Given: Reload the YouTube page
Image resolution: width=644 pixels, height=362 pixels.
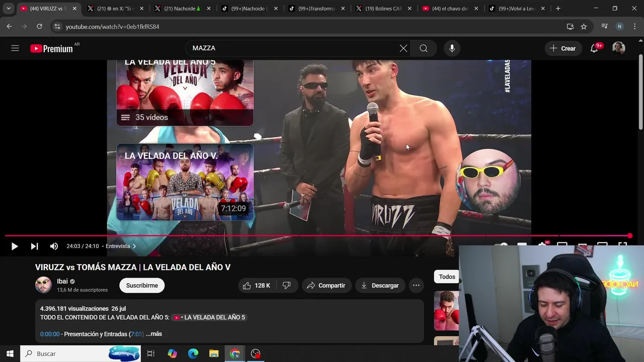Looking at the screenshot, I should 39,27.
